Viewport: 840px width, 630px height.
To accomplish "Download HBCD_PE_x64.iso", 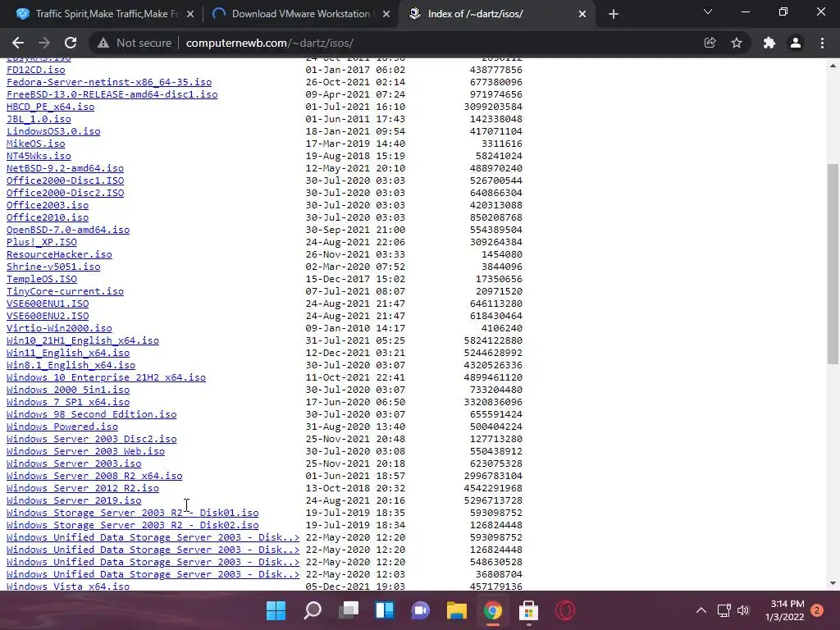I will point(50,107).
